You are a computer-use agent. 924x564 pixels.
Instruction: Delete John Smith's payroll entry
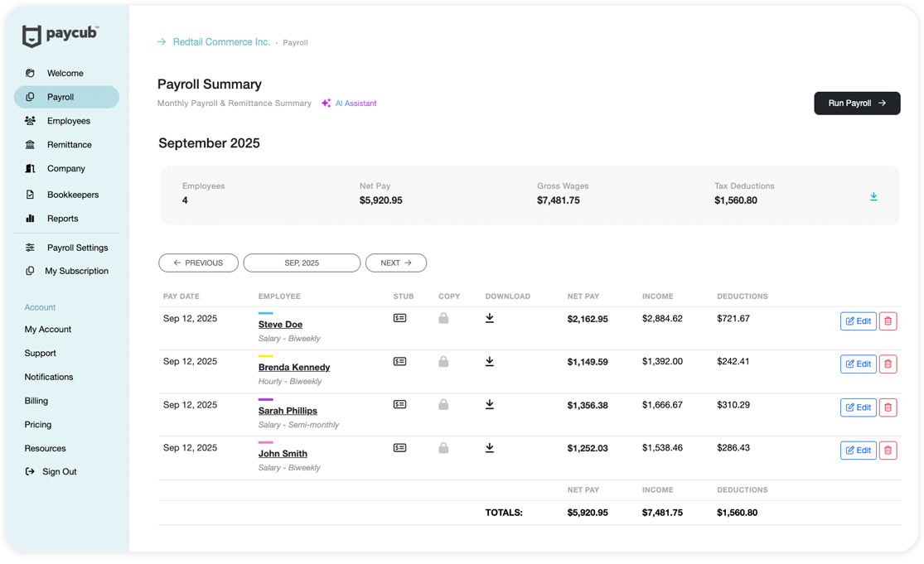[888, 451]
